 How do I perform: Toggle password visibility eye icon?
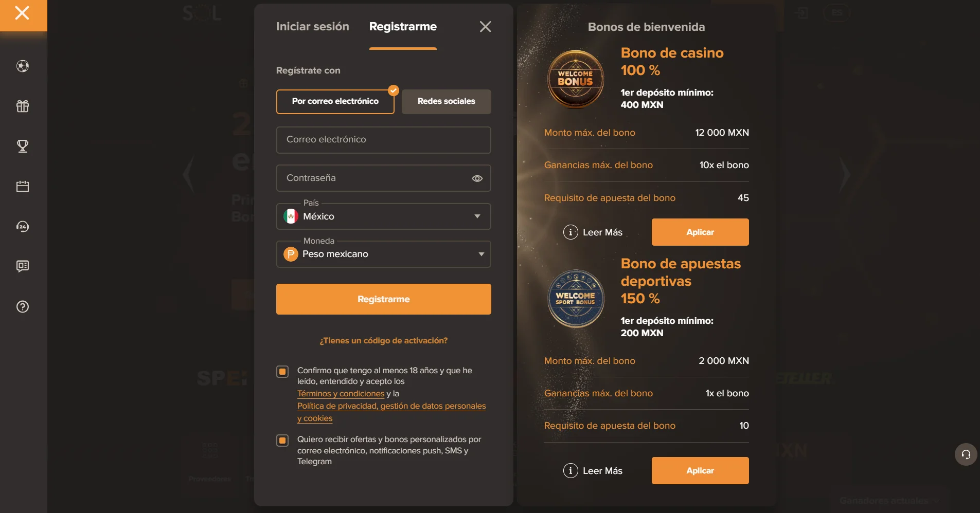(477, 178)
